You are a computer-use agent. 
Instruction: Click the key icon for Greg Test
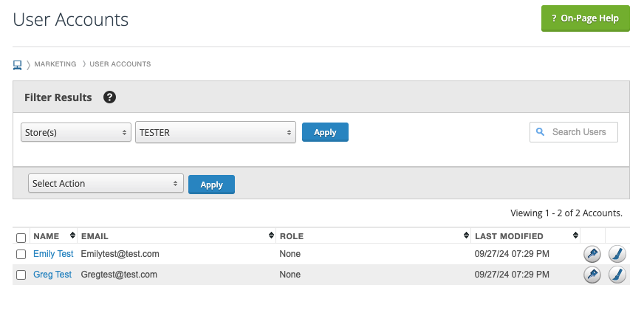click(592, 275)
